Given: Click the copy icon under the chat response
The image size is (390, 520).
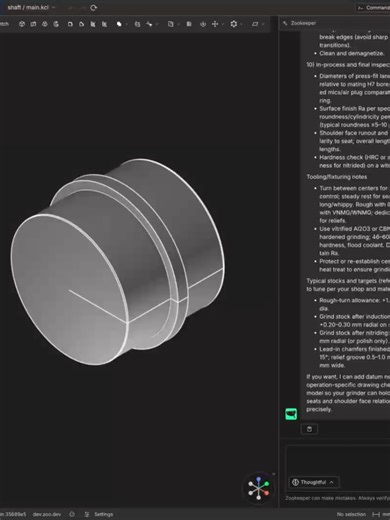Looking at the screenshot, I should [x=309, y=429].
